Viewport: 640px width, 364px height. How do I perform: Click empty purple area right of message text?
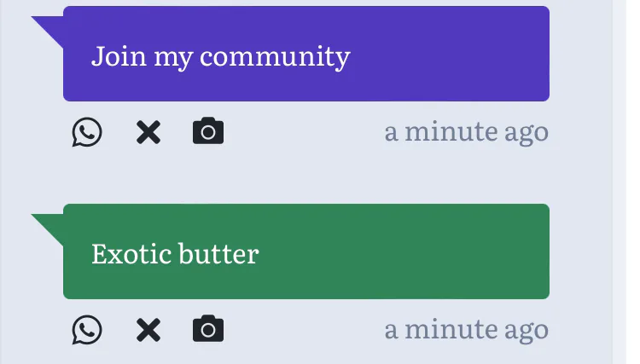[x=452, y=55]
